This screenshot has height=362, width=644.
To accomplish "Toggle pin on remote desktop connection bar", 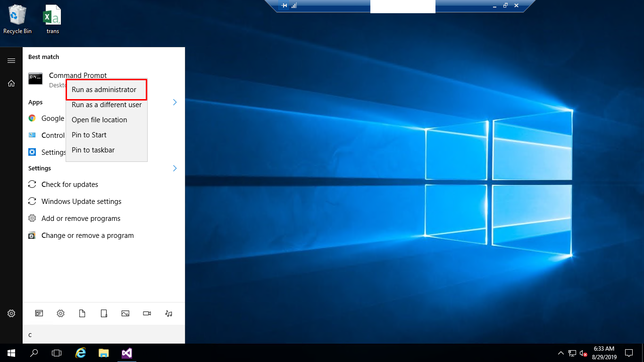I will click(284, 6).
